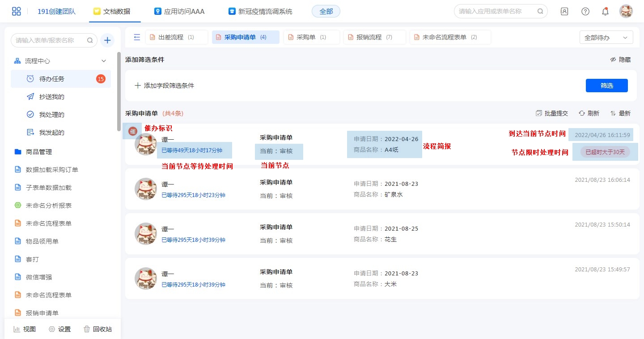Click the top application search field
Viewport: 644px width, 339px height.
496,11
